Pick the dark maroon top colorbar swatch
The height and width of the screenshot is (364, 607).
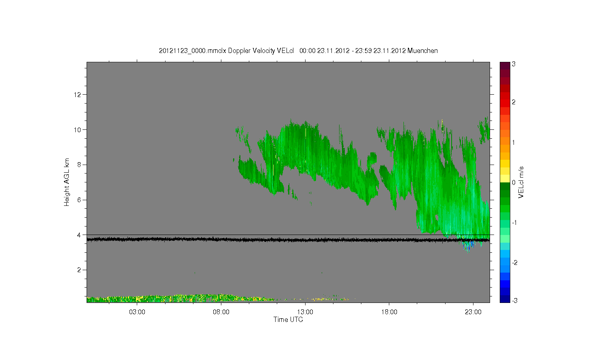[x=505, y=66]
